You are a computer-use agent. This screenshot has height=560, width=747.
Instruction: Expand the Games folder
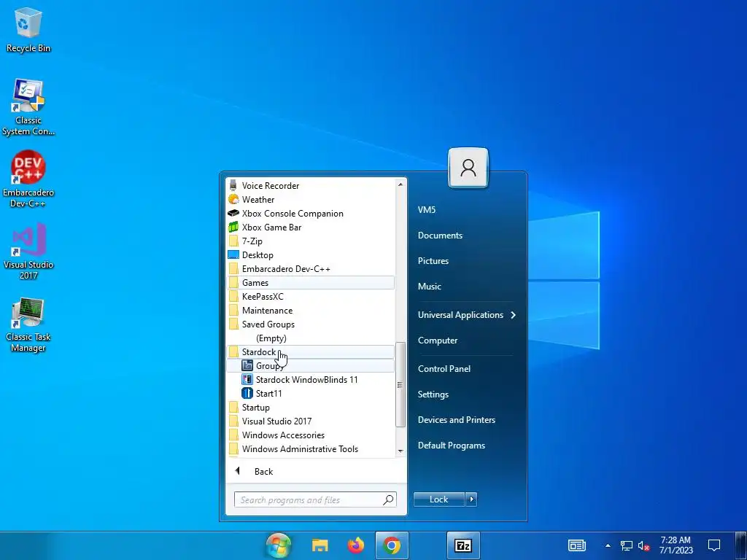click(311, 282)
